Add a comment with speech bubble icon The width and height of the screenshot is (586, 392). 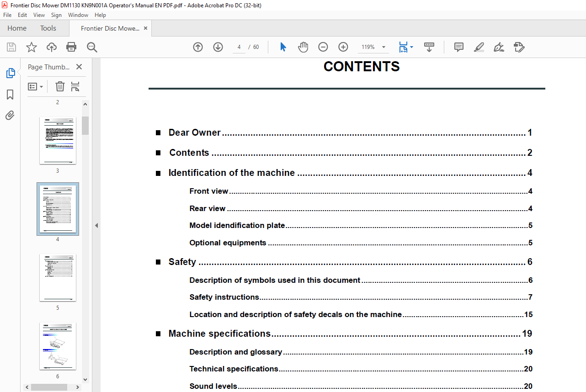click(459, 47)
